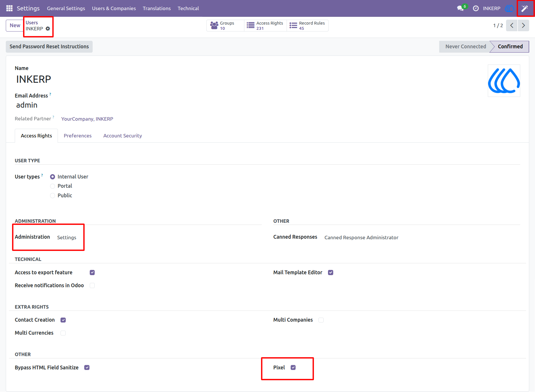Click the Never Connected status
The width and height of the screenshot is (535, 392).
click(466, 47)
